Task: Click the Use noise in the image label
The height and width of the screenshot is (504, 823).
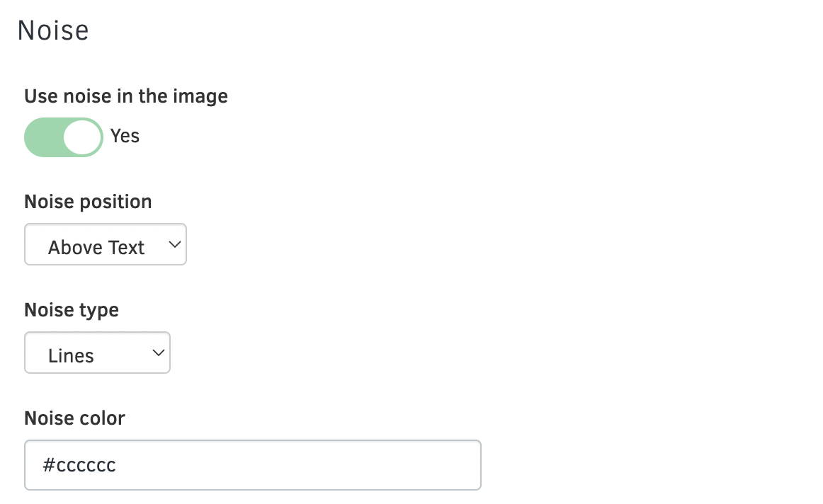Action: 126,96
